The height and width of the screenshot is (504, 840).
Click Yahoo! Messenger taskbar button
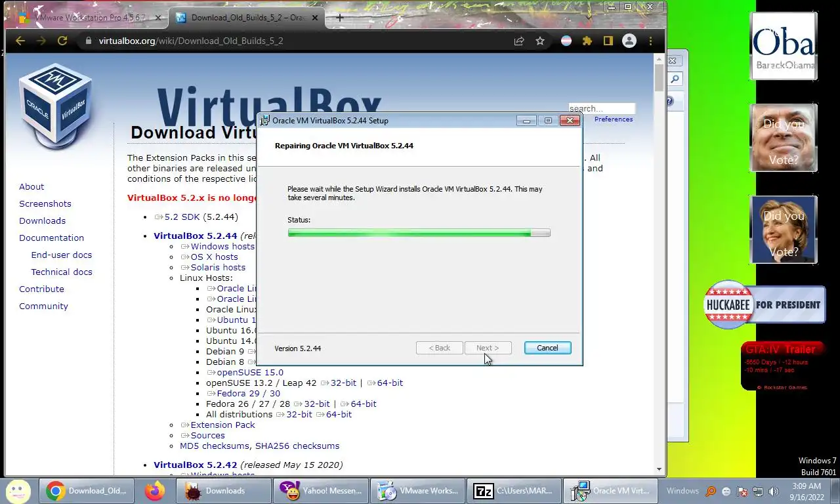click(x=321, y=491)
